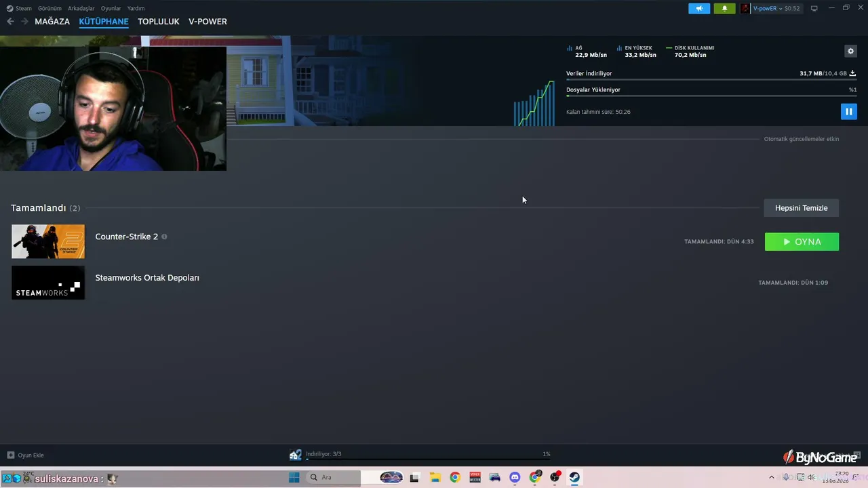Open the Oyunlar menu
Viewport: 868px width, 488px height.
(111, 8)
